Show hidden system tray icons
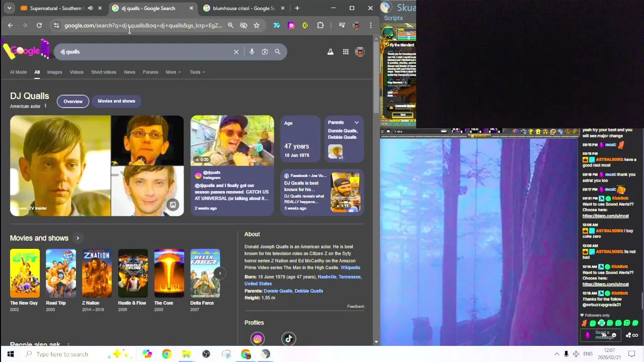The height and width of the screenshot is (362, 644). pyautogui.click(x=556, y=354)
